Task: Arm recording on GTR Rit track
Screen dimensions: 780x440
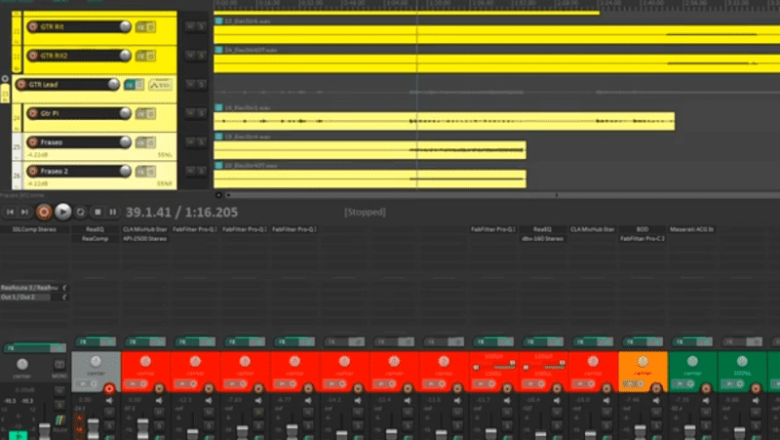Action: pos(33,27)
